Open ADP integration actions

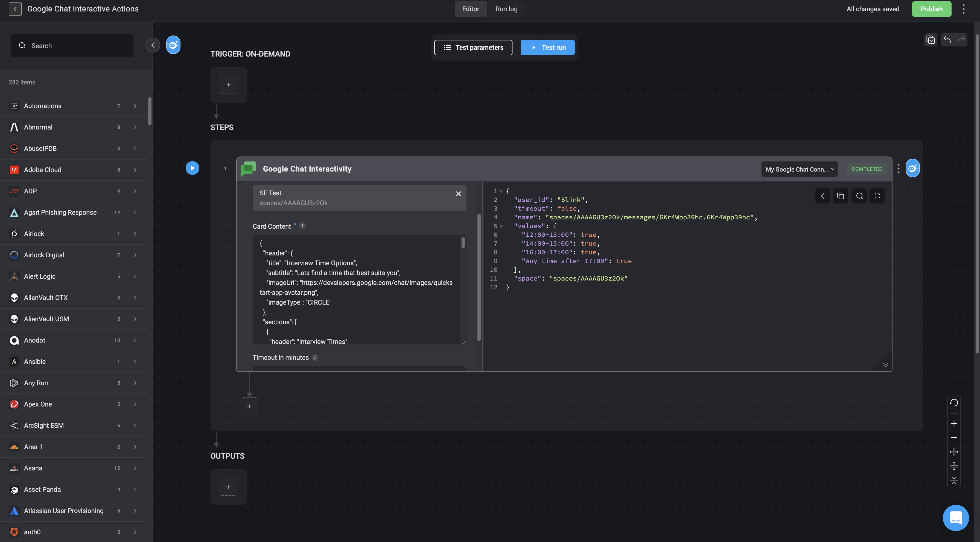click(x=74, y=191)
